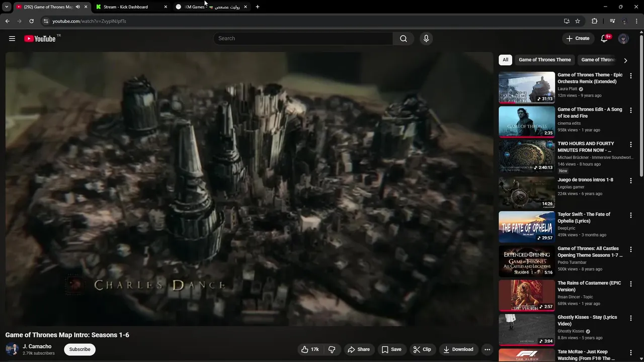Open a new browser tab
This screenshot has width=644, height=362.
[258, 7]
